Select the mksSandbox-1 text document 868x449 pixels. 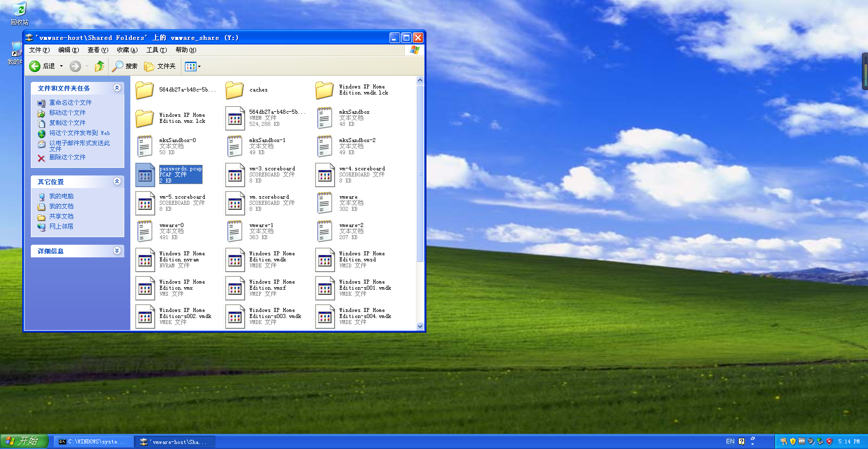pos(256,147)
